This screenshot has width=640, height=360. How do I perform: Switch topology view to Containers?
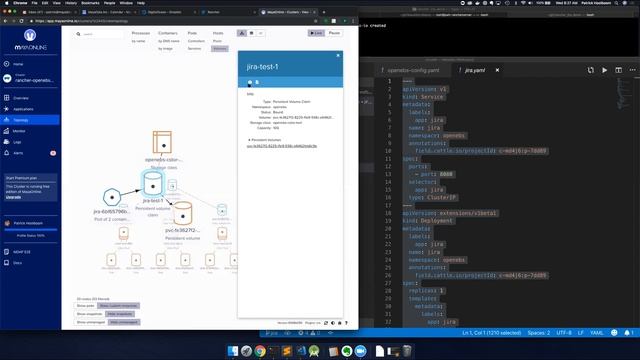click(168, 33)
